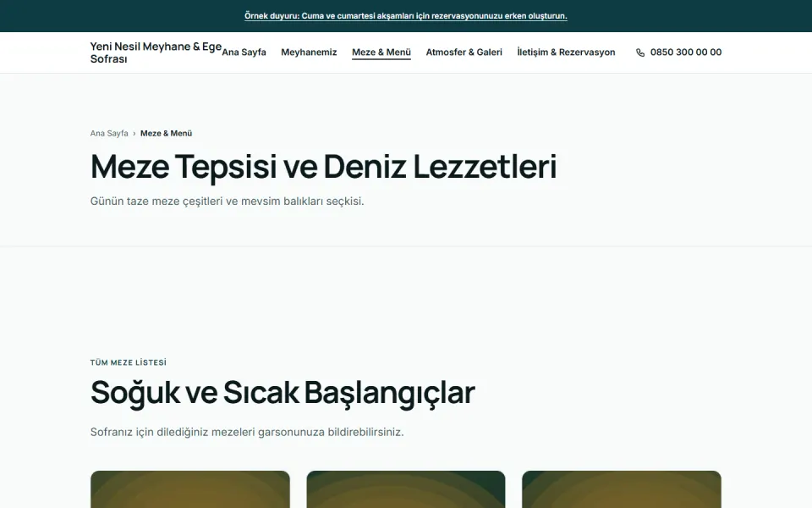The width and height of the screenshot is (812, 508).
Task: Go to the Ana Sayfa nav item
Action: (x=244, y=52)
